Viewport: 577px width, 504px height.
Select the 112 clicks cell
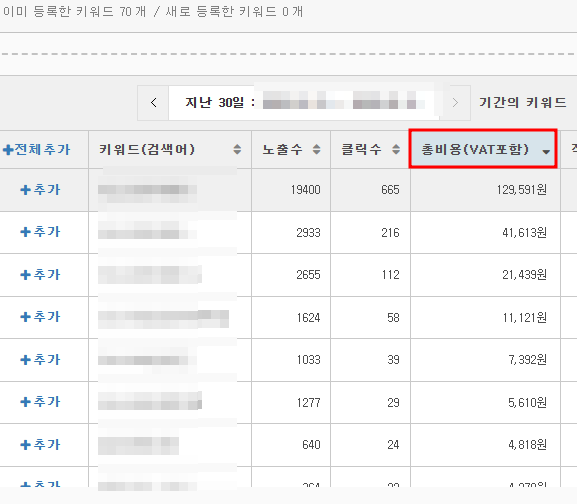[370, 275]
